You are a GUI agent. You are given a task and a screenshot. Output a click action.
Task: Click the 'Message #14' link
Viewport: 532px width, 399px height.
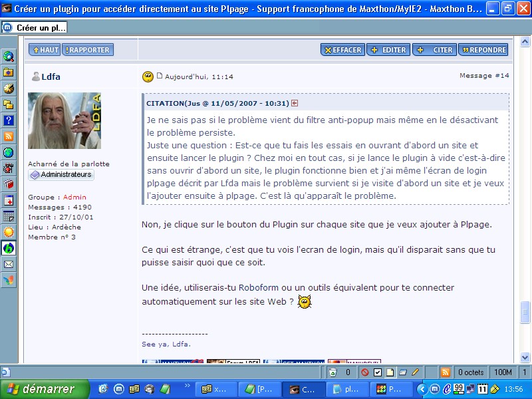click(484, 76)
